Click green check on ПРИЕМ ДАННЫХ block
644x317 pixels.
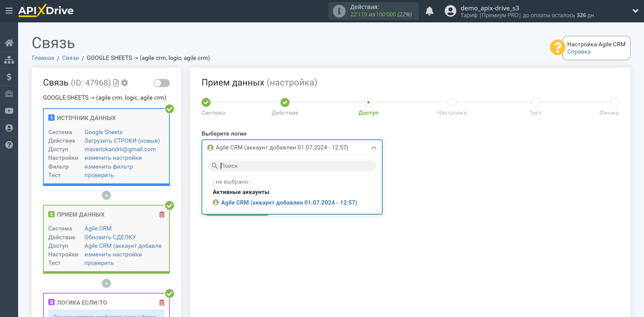pyautogui.click(x=170, y=206)
